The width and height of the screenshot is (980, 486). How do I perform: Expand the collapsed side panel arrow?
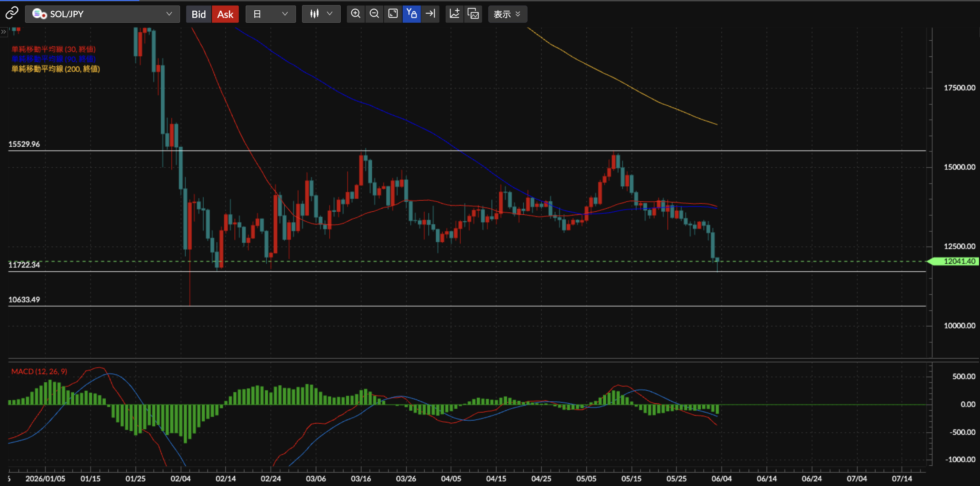[3, 32]
